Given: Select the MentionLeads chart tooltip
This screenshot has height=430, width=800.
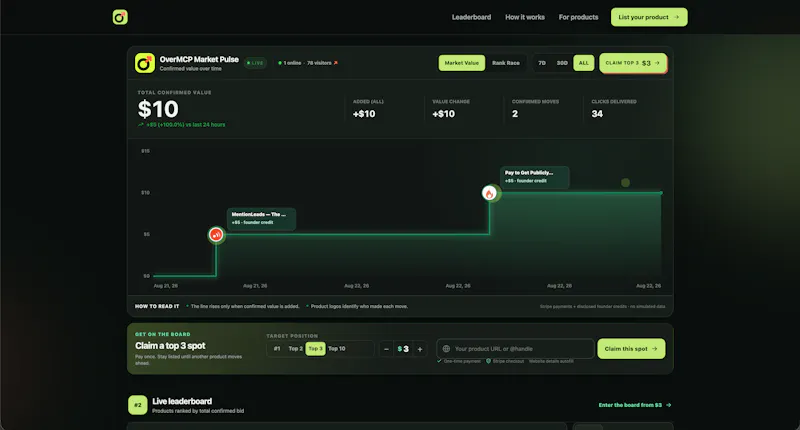Looking at the screenshot, I should [261, 218].
